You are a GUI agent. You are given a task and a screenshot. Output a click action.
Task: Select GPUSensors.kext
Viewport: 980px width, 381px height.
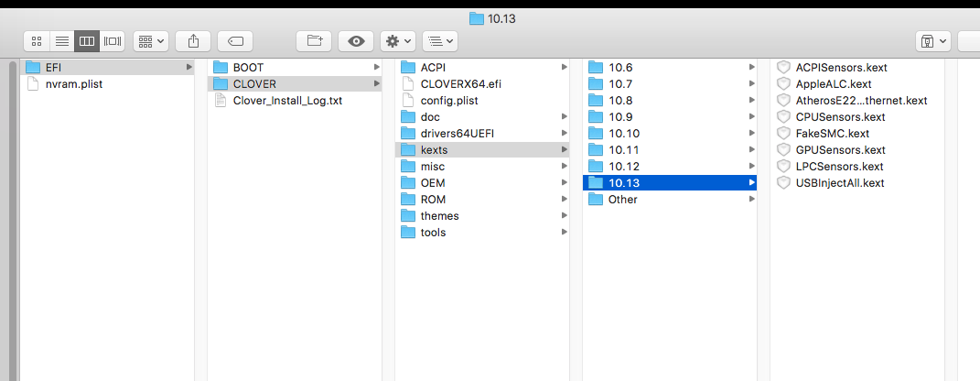[x=856, y=149]
